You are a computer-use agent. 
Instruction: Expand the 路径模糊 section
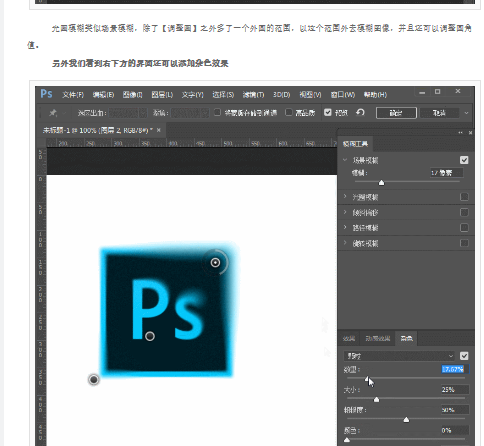click(x=345, y=227)
